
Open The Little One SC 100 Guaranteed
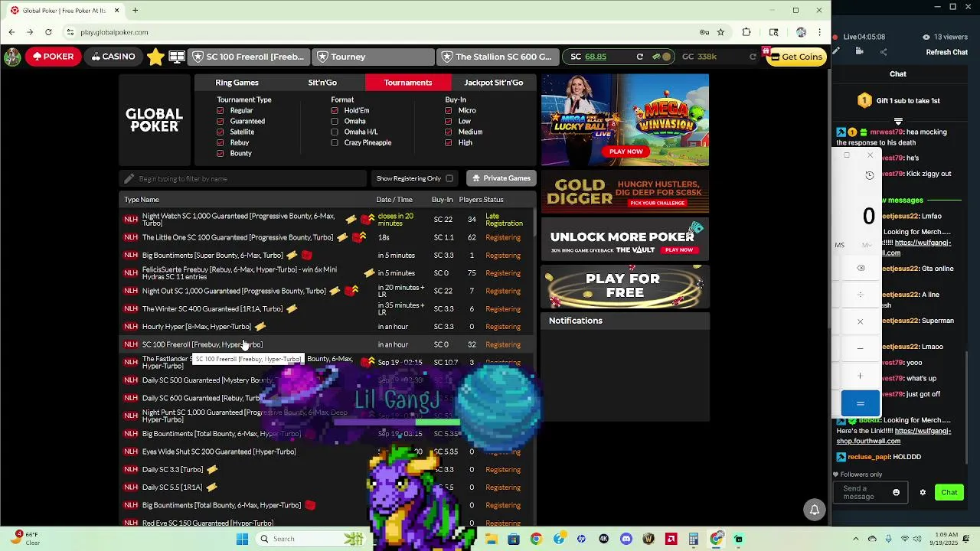(x=327, y=237)
